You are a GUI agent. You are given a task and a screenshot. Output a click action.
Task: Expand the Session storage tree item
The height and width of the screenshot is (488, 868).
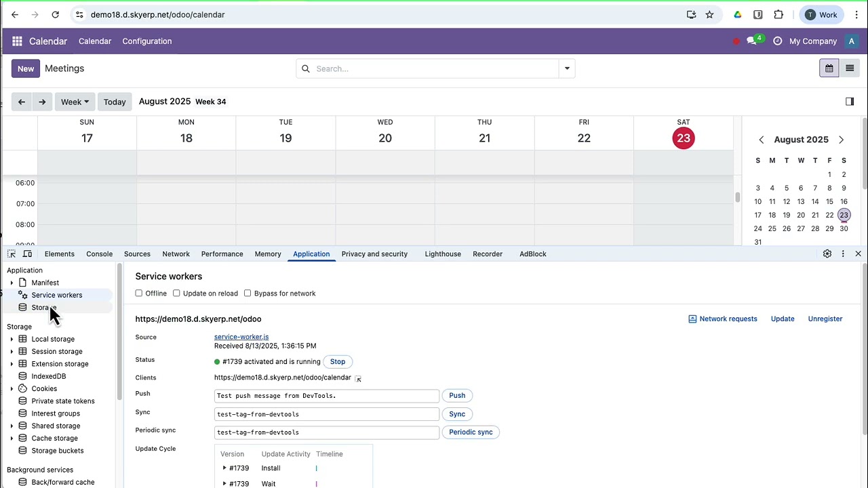(x=12, y=351)
